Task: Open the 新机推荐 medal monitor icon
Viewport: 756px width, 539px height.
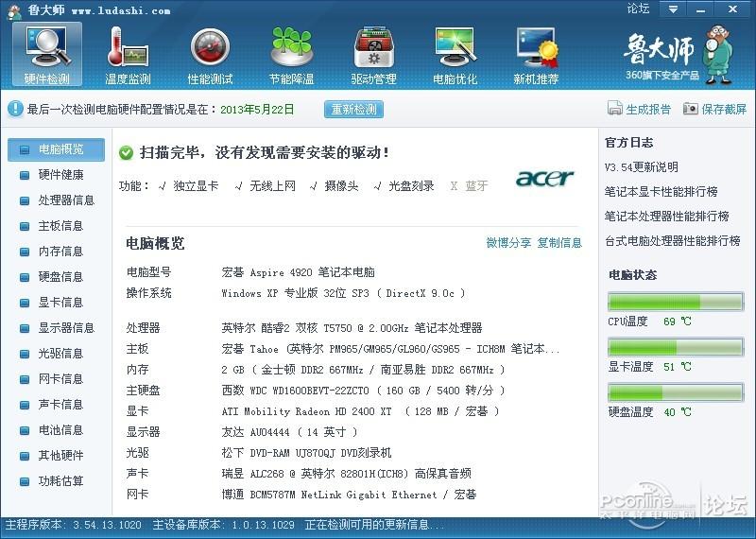Action: coord(536,47)
